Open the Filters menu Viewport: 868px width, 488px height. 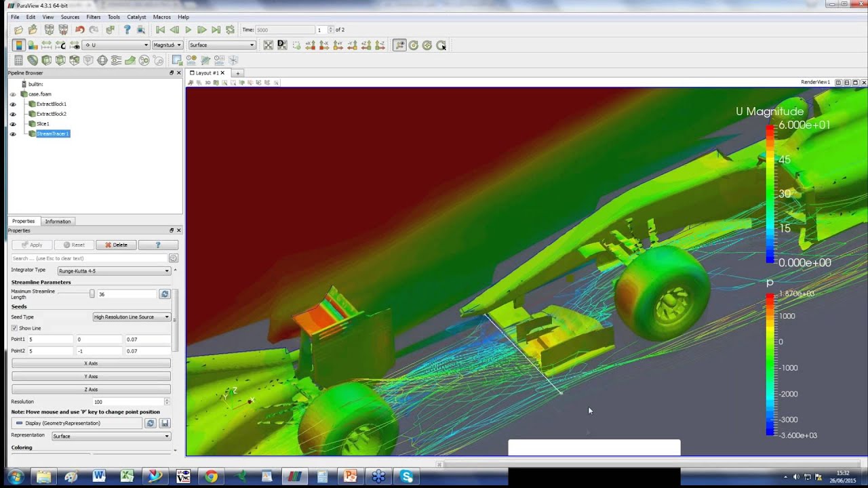pyautogui.click(x=94, y=17)
